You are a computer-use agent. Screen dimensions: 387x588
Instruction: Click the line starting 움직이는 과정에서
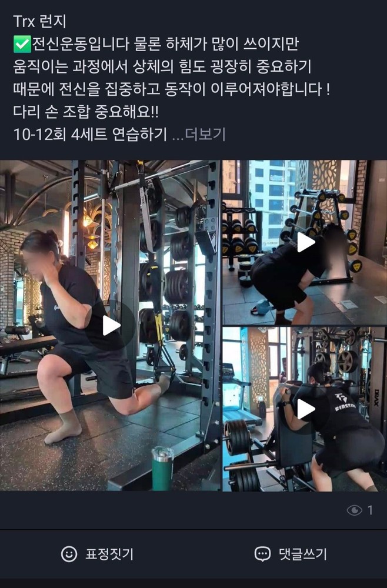click(162, 67)
